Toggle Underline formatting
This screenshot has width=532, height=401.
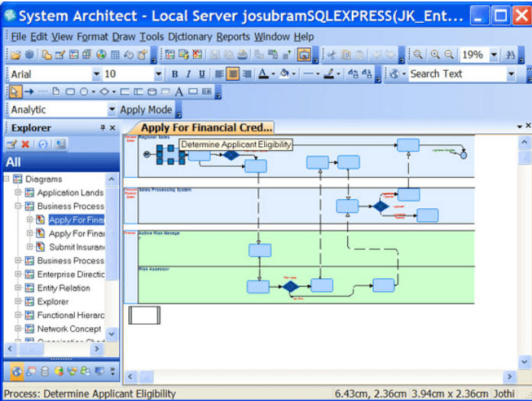[202, 74]
